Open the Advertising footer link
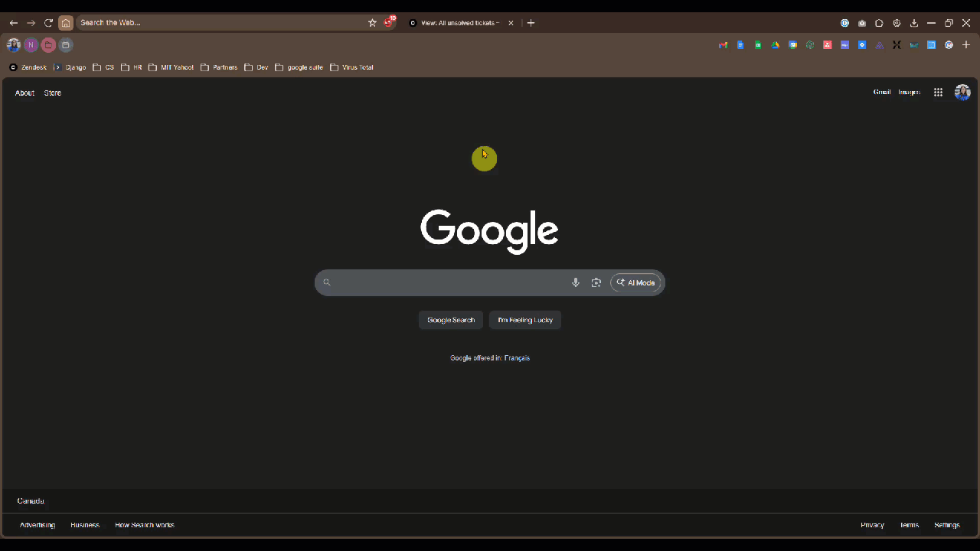The image size is (980, 551). [38, 525]
